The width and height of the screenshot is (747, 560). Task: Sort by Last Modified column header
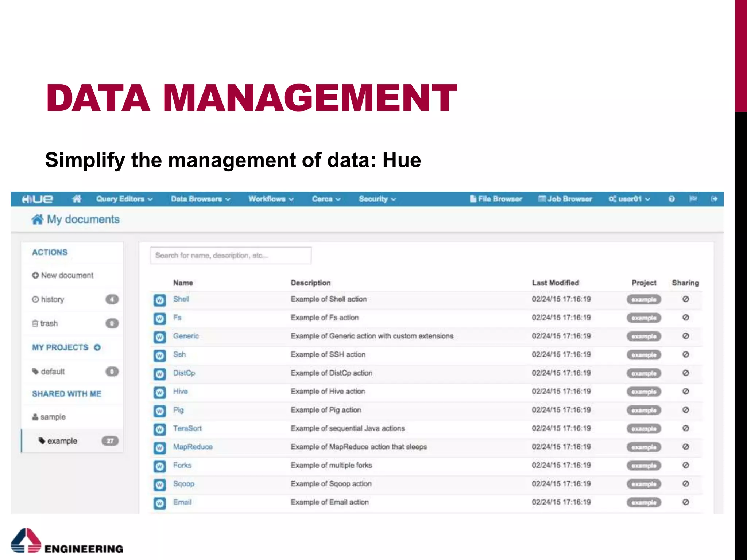tap(555, 283)
